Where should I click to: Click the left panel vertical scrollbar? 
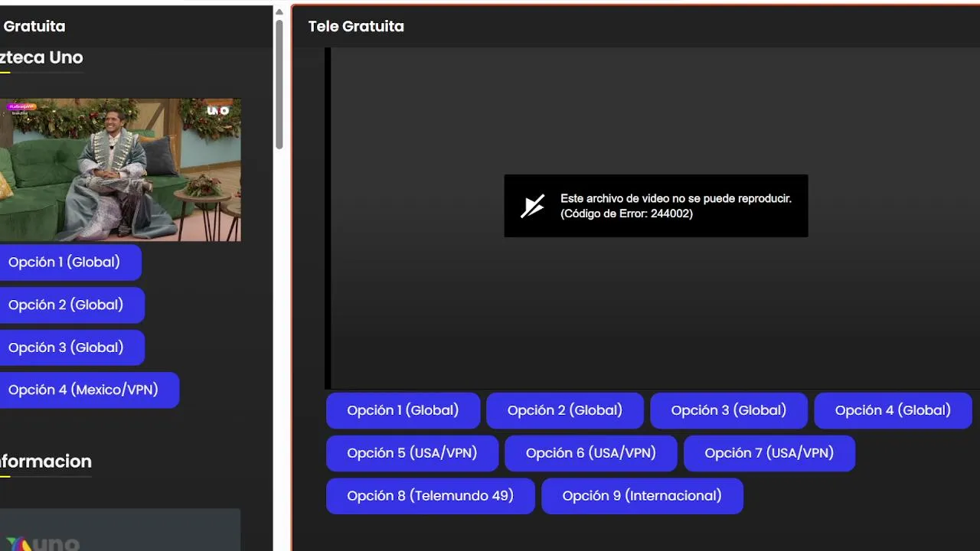279,84
